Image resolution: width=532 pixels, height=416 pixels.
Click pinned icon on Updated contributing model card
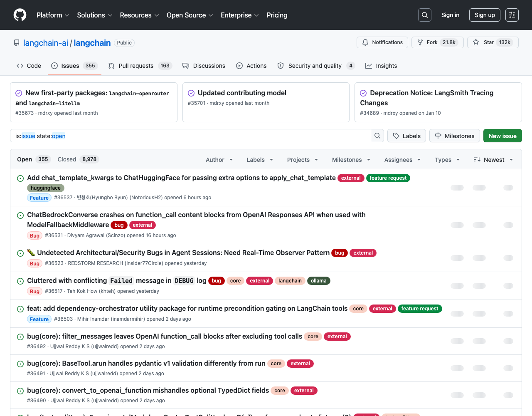[191, 93]
